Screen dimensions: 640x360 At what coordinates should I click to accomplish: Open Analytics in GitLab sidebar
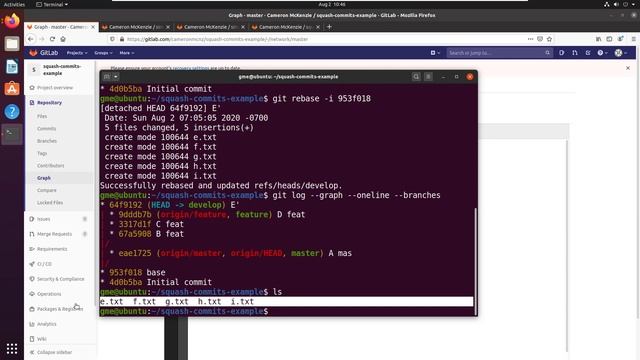(x=47, y=324)
